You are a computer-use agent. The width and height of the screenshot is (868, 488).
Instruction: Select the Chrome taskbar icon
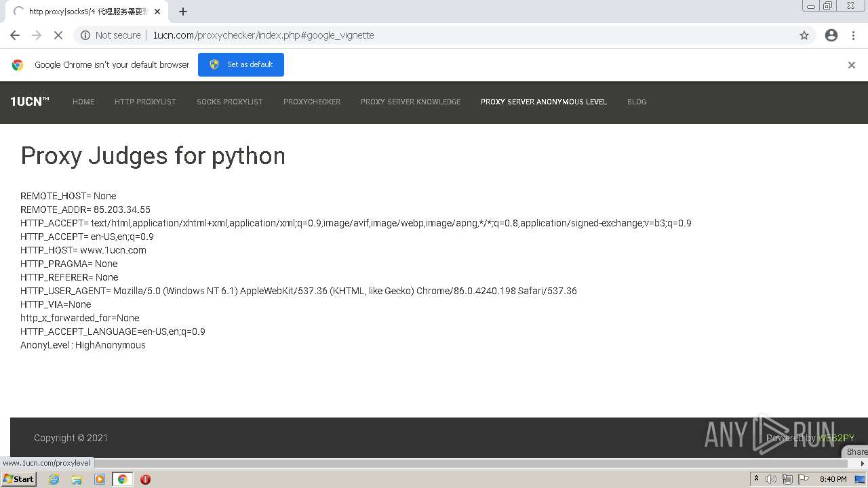123,479
